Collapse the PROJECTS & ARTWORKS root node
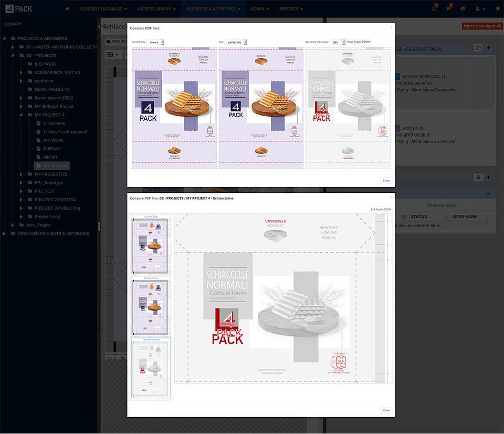The width and height of the screenshot is (504, 434). (5, 38)
